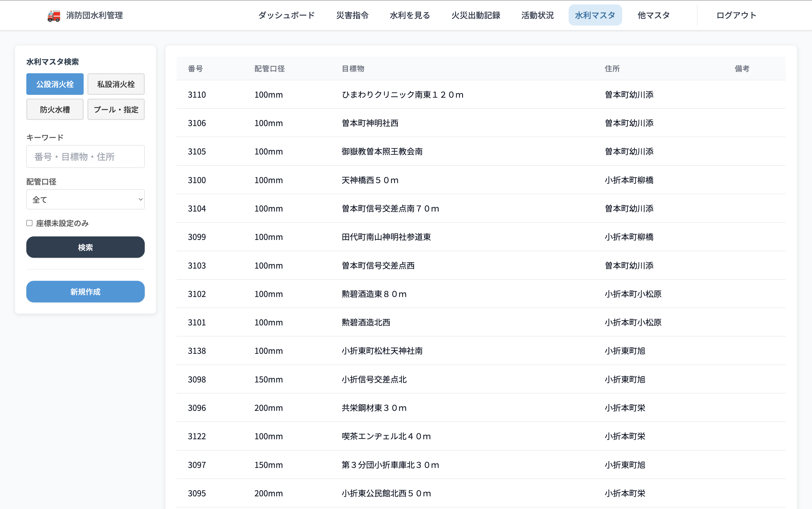812x509 pixels.
Task: Select 水利を見る in the top nav
Action: pos(410,15)
